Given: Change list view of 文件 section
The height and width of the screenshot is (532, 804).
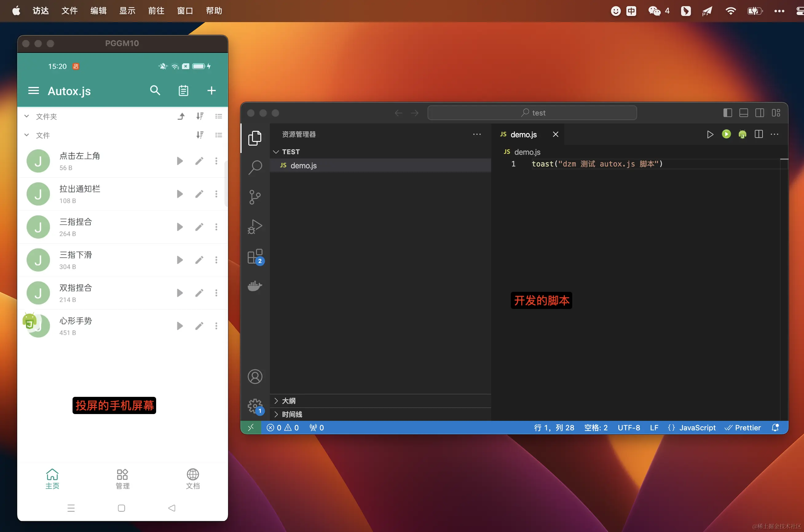Looking at the screenshot, I should [x=219, y=135].
